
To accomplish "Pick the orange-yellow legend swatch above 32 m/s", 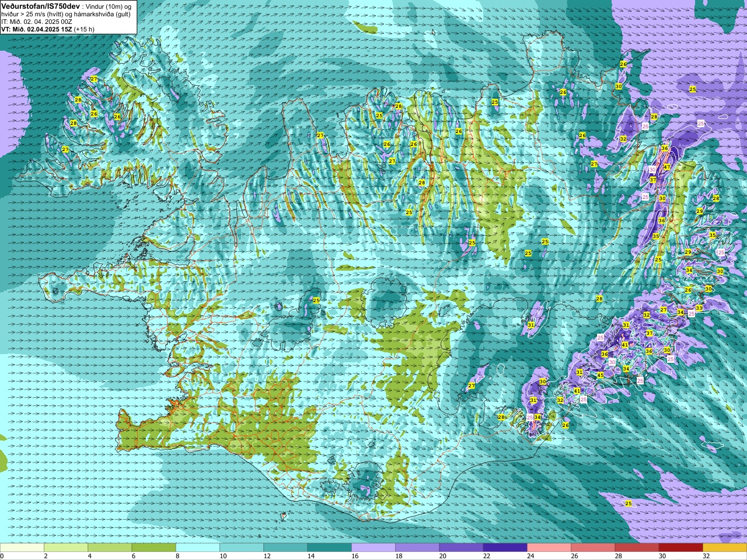I will click(x=725, y=548).
